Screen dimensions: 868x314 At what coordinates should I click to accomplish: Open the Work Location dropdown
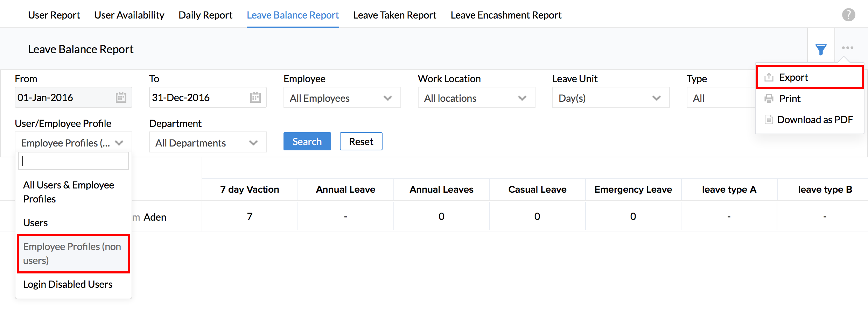(476, 98)
